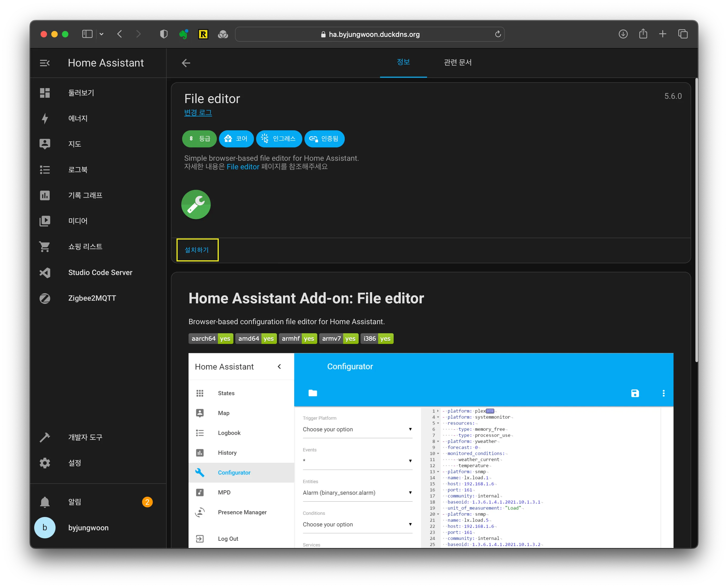Open the 지도 map icon
728x588 pixels.
(x=45, y=144)
